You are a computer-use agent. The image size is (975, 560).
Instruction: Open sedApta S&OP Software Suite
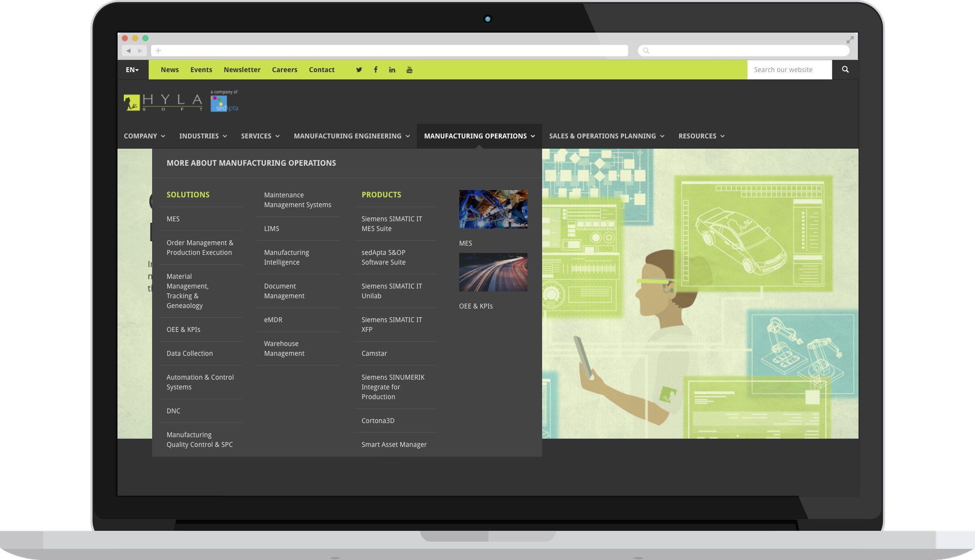384,257
